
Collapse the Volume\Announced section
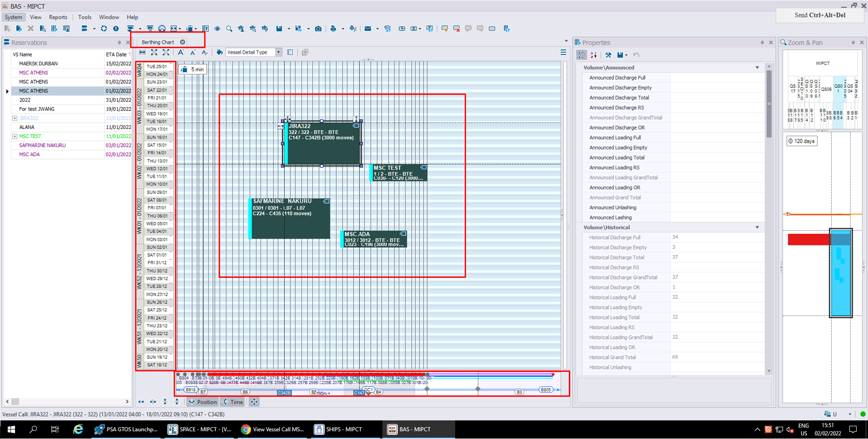pos(757,68)
